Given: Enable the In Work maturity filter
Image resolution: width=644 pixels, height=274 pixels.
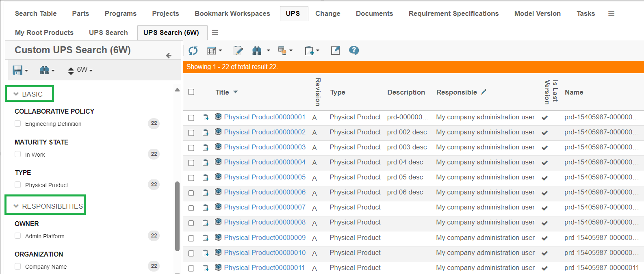Looking at the screenshot, I should point(18,154).
